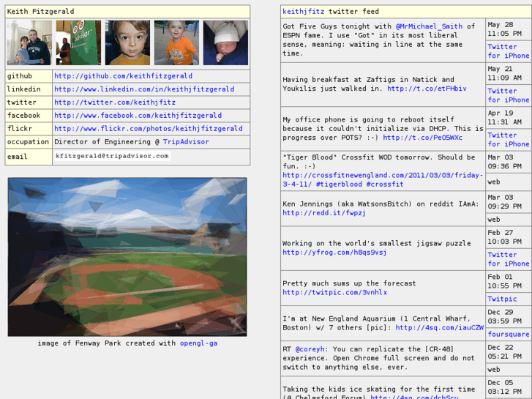Open the crossfitnewengland.com link
Viewport: 532px width, 399px height.
tap(383, 179)
